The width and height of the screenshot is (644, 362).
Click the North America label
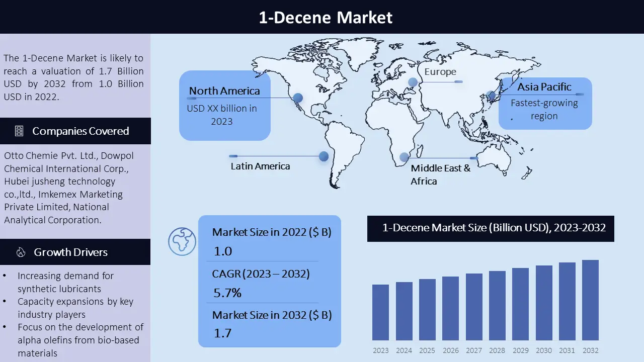click(224, 91)
